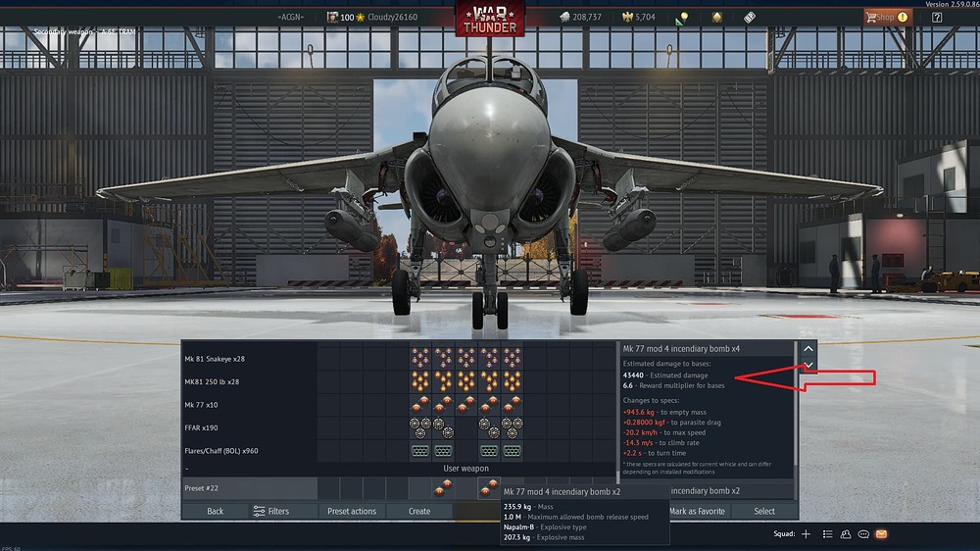980x551 pixels.
Task: Click the +2.2 s turn time spec
Action: [x=654, y=453]
